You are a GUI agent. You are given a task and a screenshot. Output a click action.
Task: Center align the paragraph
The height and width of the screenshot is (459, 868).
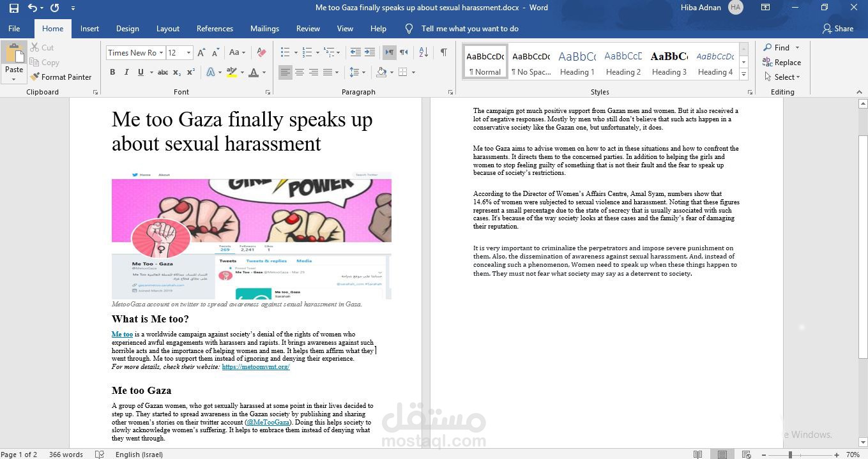[300, 72]
